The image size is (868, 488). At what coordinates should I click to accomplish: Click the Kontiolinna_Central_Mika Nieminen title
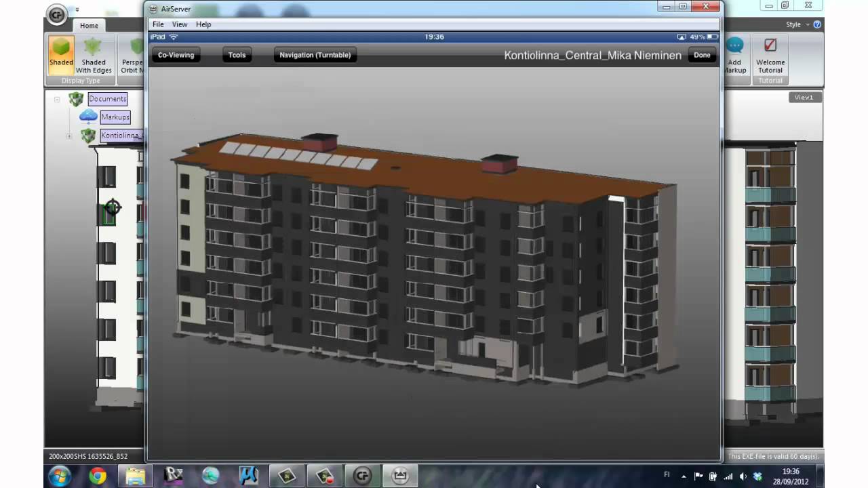[x=593, y=56]
